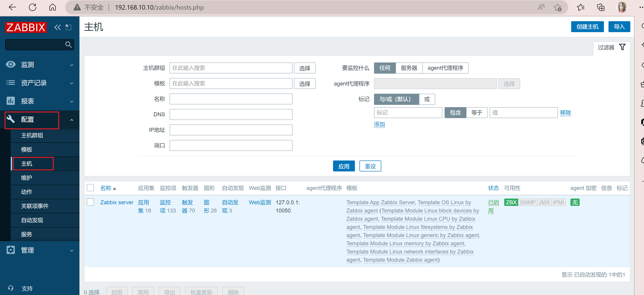This screenshot has height=295, width=644.
Task: Toggle sidebar compact view icon
Action: click(69, 27)
